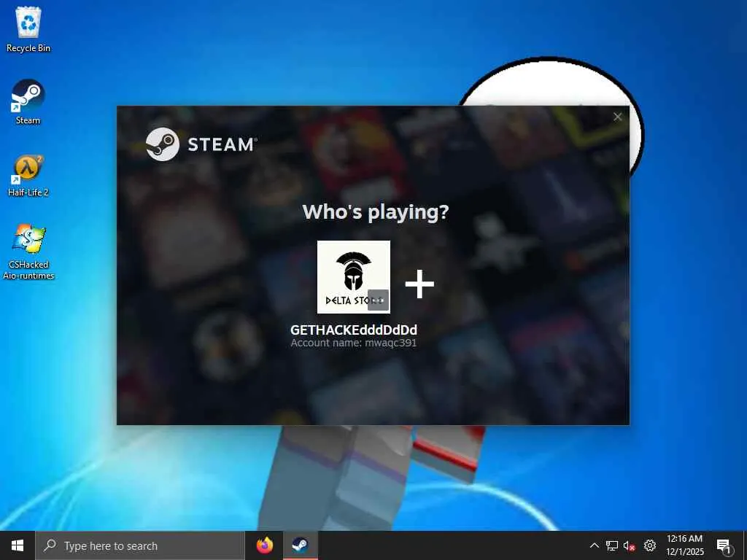Screen dimensions: 747x560
Task: Open the Windows Start menu
Action: coord(18,545)
